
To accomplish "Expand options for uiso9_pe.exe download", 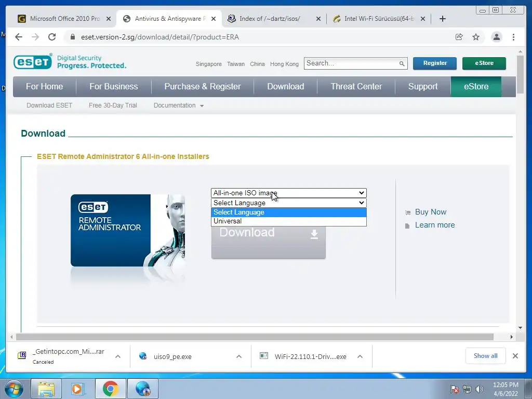I will point(239,356).
